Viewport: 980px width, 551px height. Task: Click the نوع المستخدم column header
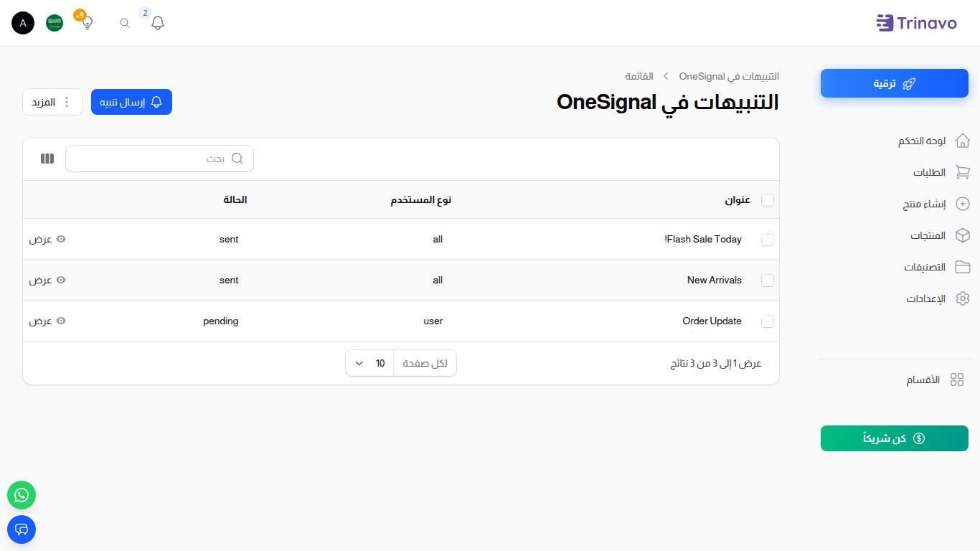[x=421, y=200]
